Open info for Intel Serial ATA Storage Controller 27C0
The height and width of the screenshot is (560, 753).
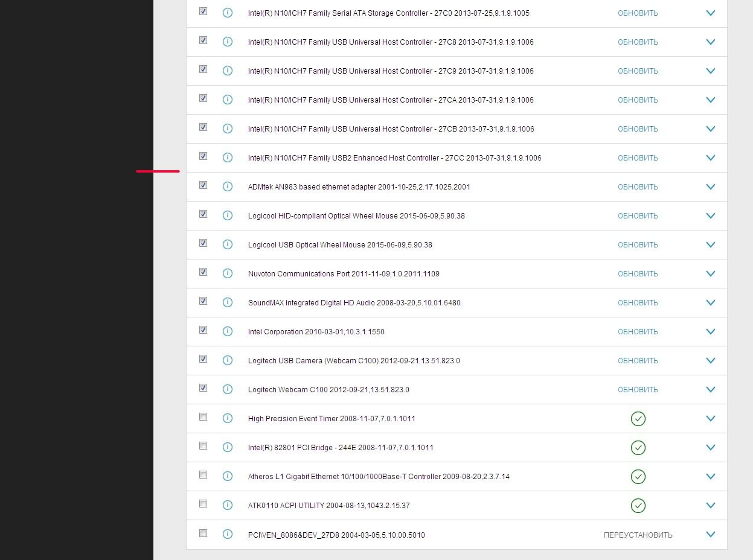pos(228,13)
